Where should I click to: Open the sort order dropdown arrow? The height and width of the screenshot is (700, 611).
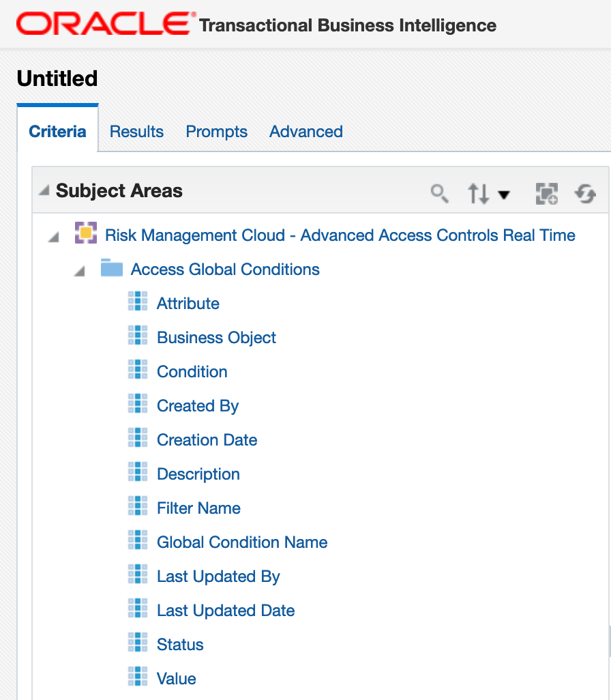tap(504, 194)
